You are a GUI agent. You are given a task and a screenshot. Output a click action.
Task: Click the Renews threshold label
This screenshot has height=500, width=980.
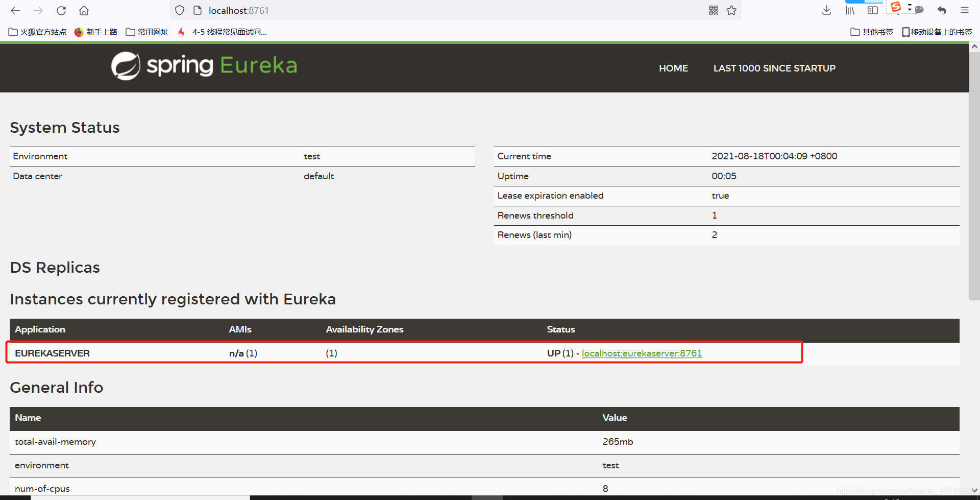[x=535, y=216]
